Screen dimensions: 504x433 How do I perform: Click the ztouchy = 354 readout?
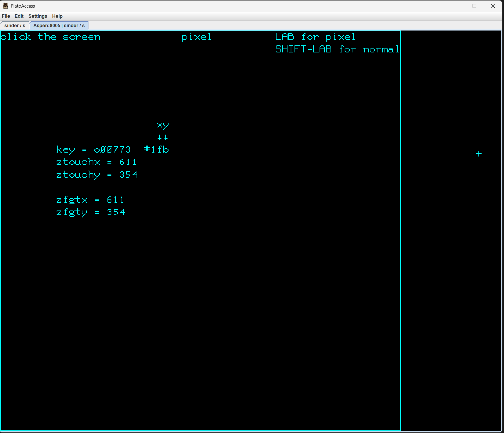[97, 175]
